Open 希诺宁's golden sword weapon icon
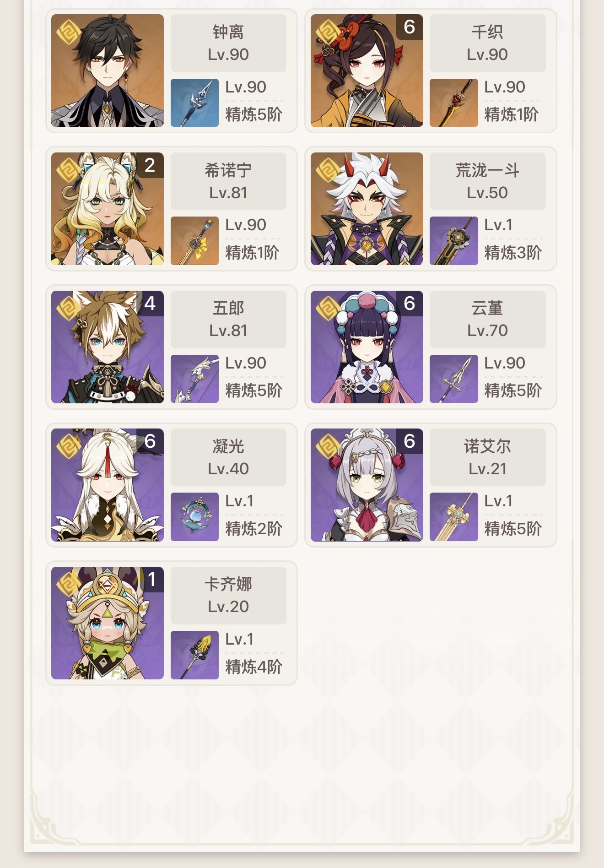 (x=194, y=241)
